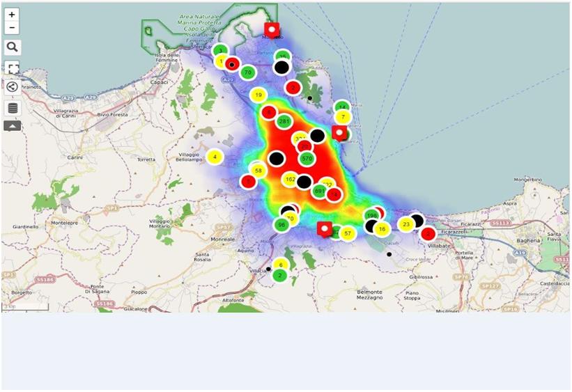Open the map search magnifier tool
The image size is (572, 392).
point(12,47)
